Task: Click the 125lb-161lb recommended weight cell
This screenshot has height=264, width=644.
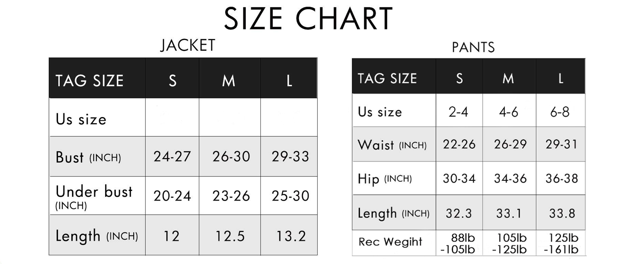Action: click(561, 244)
